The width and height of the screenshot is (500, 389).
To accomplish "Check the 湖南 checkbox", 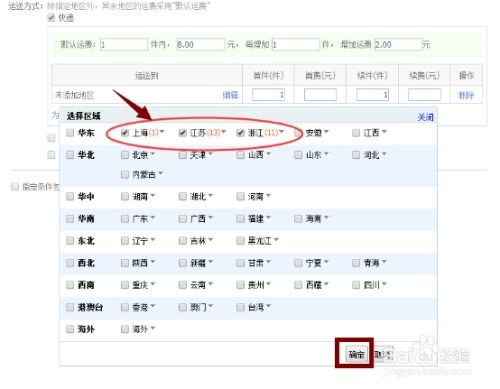I will [x=125, y=197].
